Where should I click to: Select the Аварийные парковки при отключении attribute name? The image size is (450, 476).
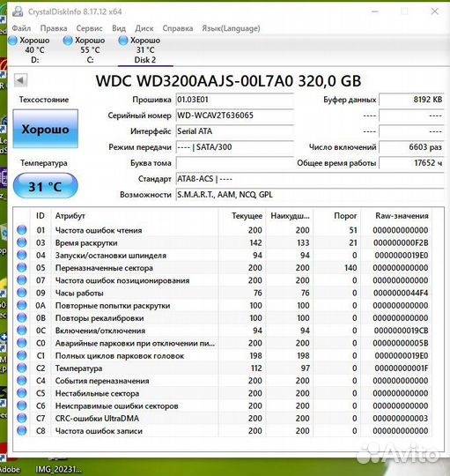[x=135, y=344]
